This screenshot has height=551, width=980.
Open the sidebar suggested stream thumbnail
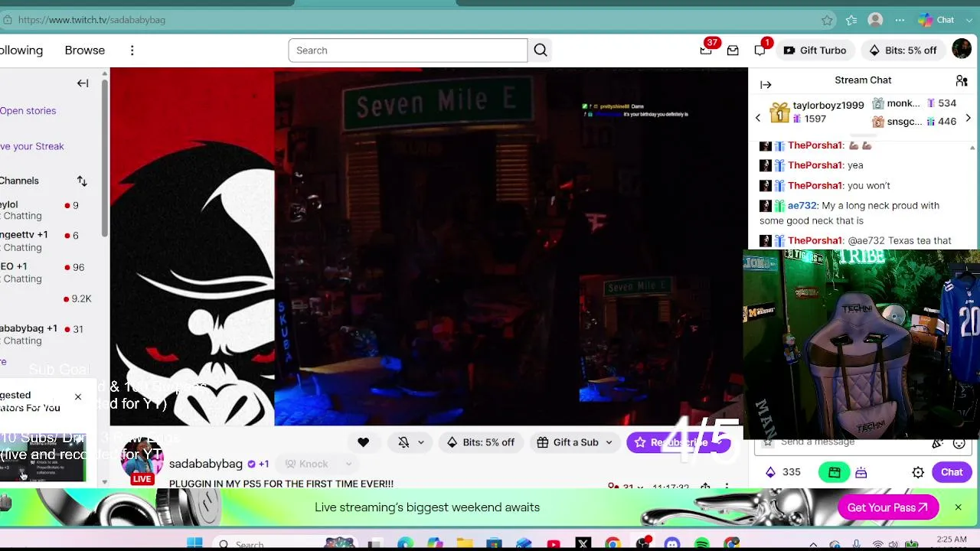point(43,458)
